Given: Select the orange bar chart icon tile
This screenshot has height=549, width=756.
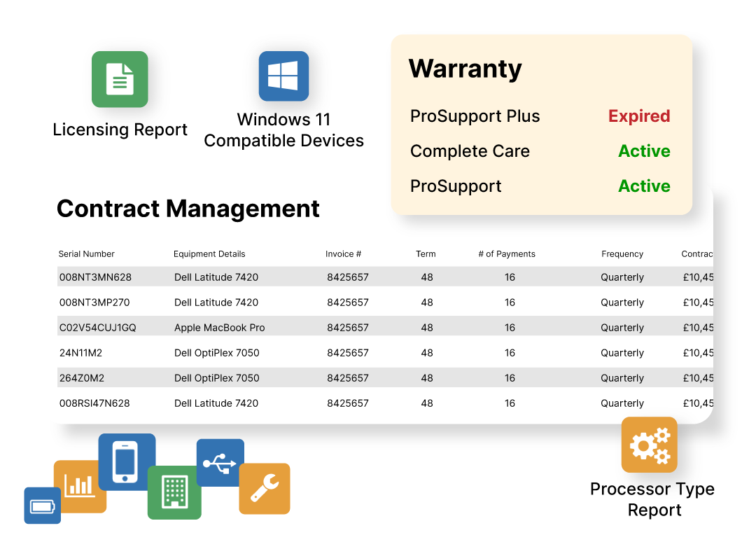Looking at the screenshot, I should tap(80, 486).
